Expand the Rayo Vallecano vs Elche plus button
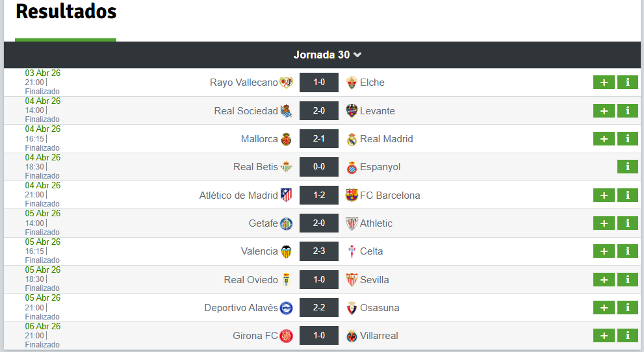The height and width of the screenshot is (352, 644). pos(604,82)
